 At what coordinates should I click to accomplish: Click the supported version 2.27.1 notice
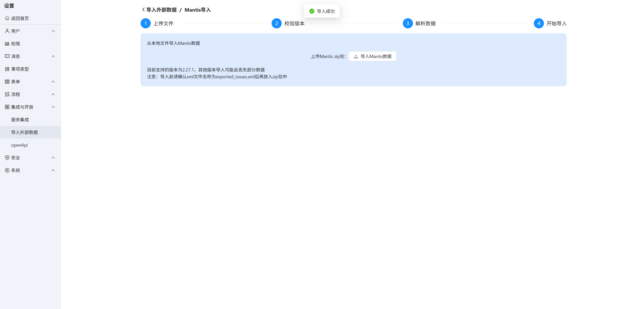pos(206,70)
